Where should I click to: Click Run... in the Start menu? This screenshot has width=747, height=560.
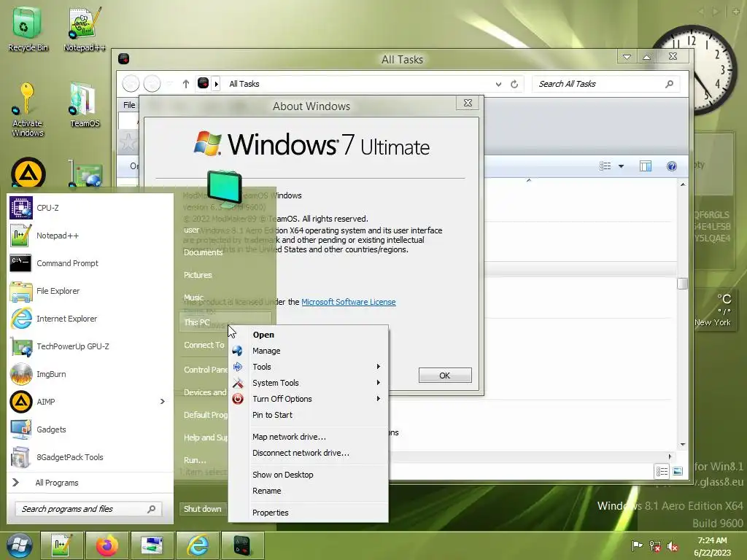(x=195, y=460)
